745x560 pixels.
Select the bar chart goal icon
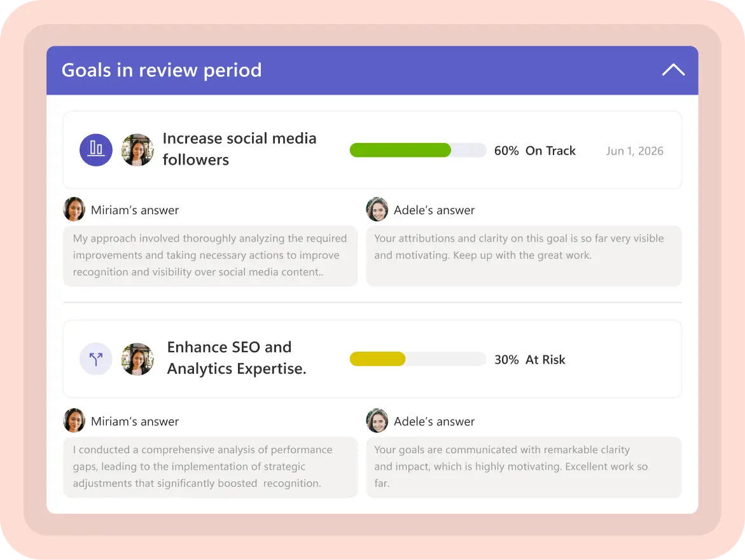pos(95,150)
